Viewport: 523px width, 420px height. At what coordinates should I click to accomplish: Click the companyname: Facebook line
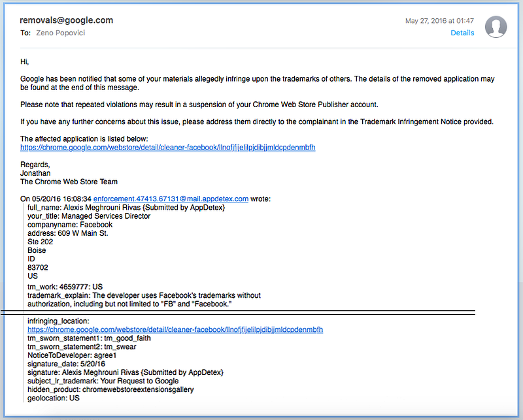[70, 225]
